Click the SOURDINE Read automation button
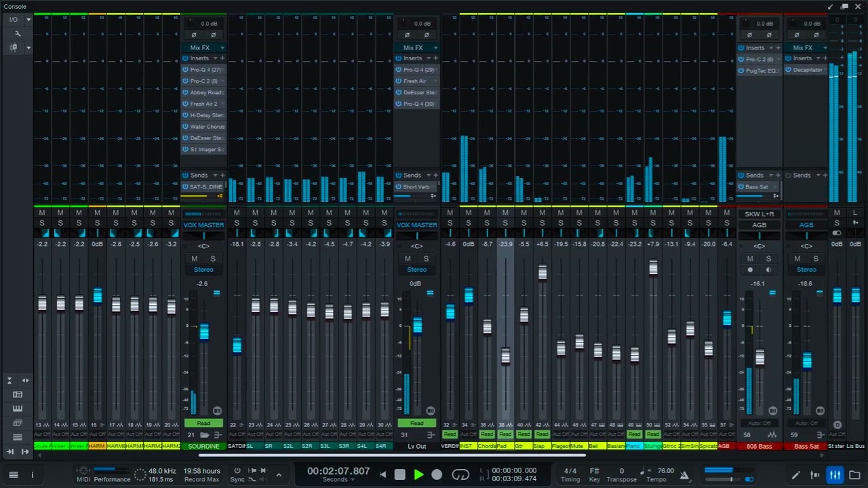 [203, 424]
